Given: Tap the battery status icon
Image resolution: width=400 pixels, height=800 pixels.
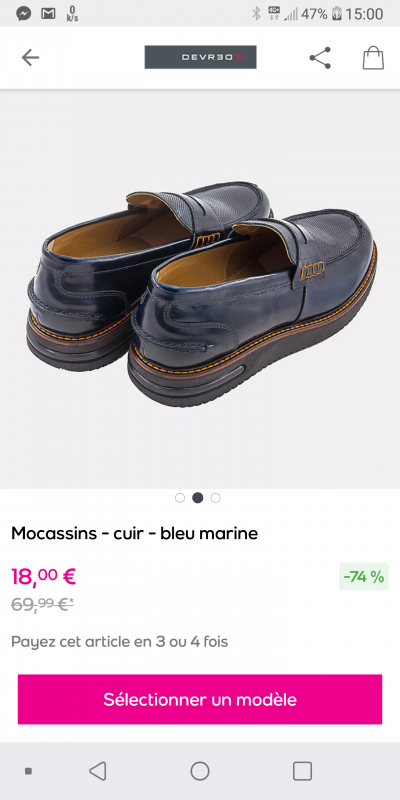Looking at the screenshot, I should tap(336, 14).
